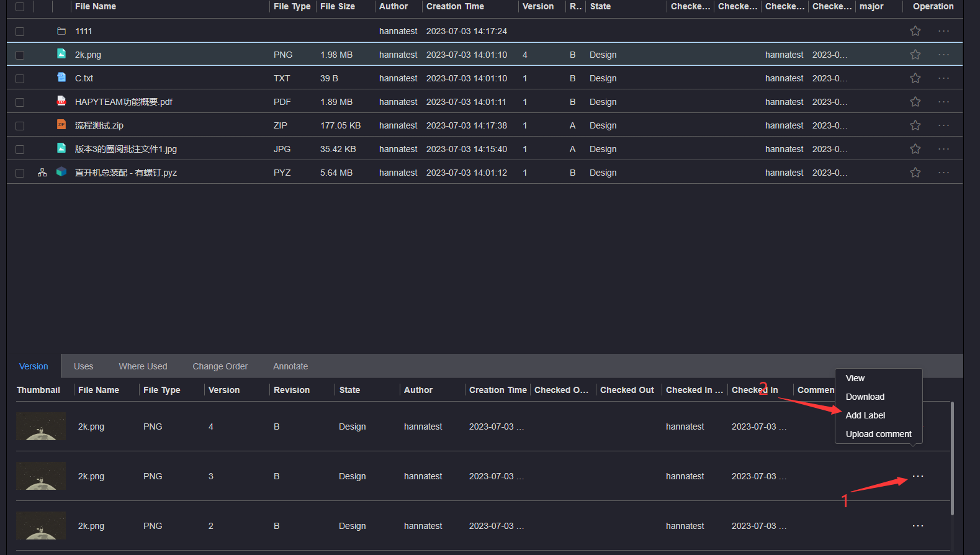Sort by File Size column header
This screenshot has height=555, width=980.
338,6
